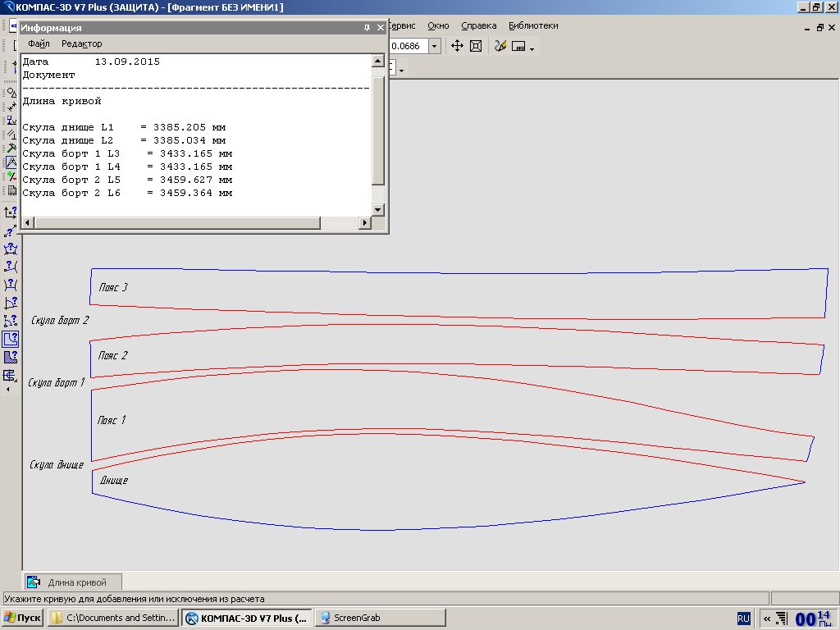Screen dimensions: 840x630
Task: Open the Библиотеки menu
Action: click(533, 25)
